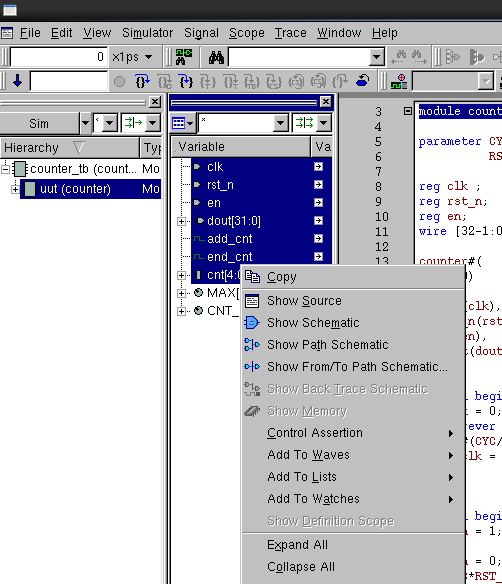Open the Scope menu
Viewport: 502px width, 584px height.
point(247,33)
